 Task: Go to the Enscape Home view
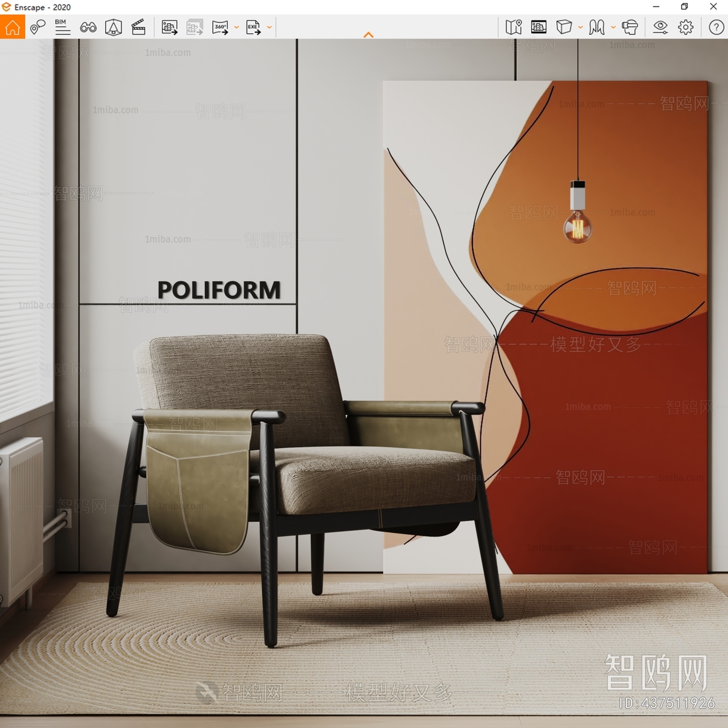[x=12, y=27]
